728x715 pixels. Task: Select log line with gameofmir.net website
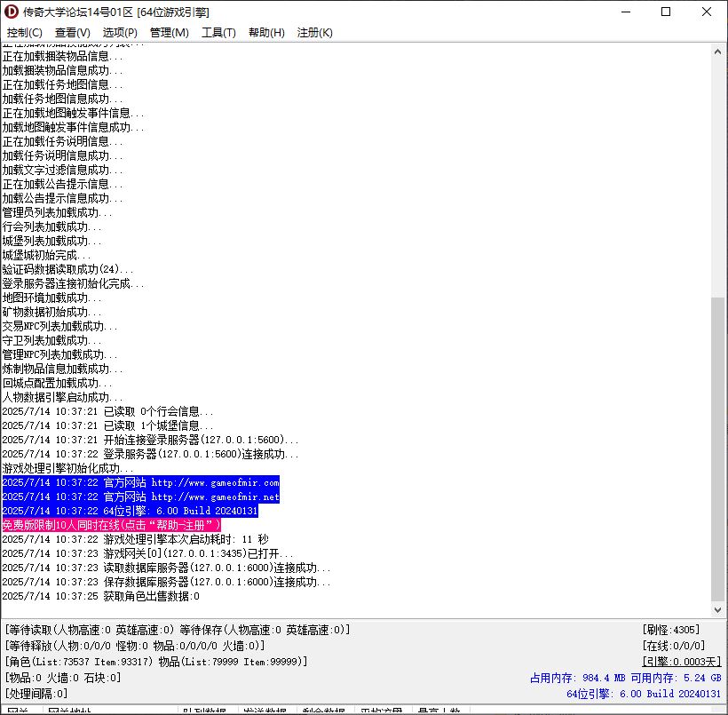pyautogui.click(x=140, y=497)
